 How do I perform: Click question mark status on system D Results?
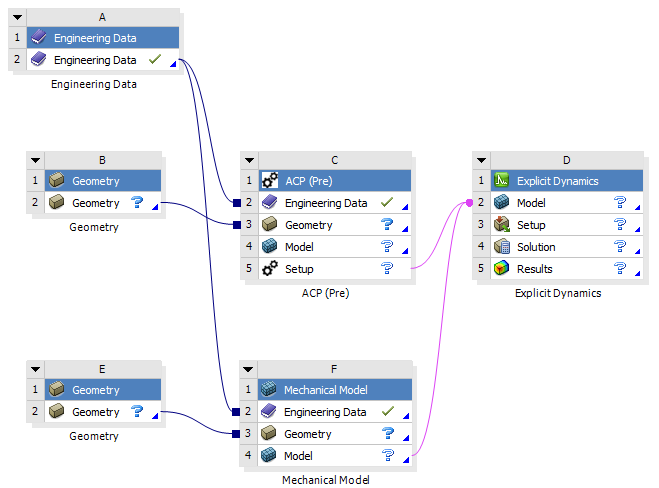(x=620, y=268)
